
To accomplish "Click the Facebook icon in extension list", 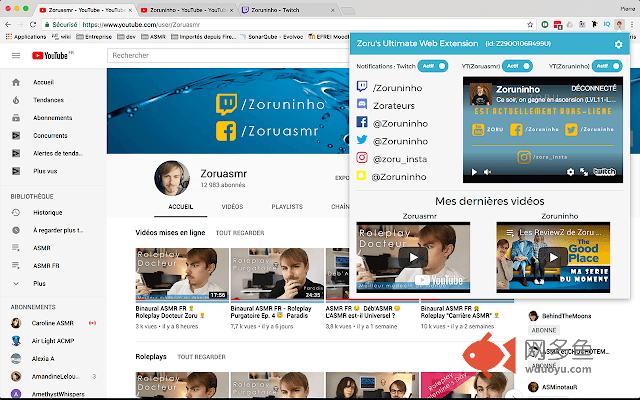I will (x=362, y=122).
